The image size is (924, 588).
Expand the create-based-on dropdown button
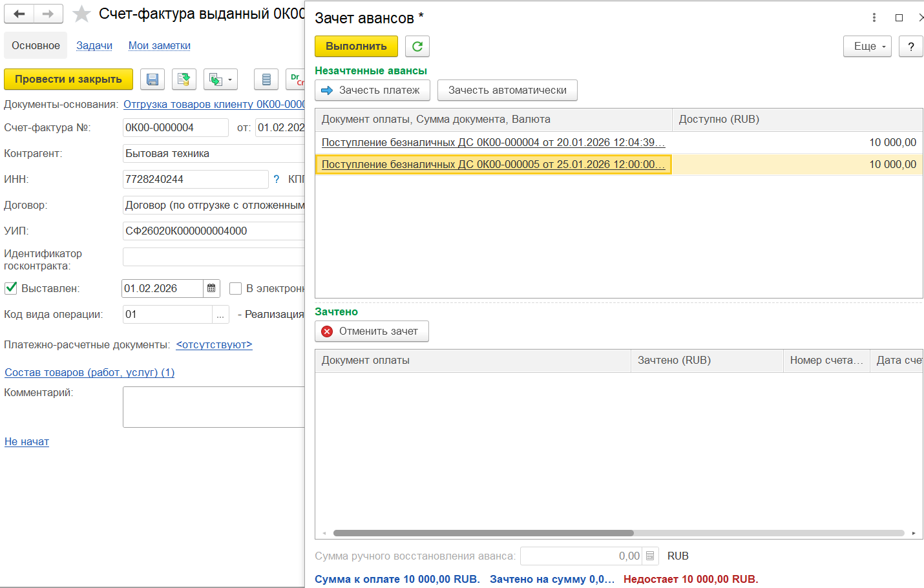tap(220, 79)
